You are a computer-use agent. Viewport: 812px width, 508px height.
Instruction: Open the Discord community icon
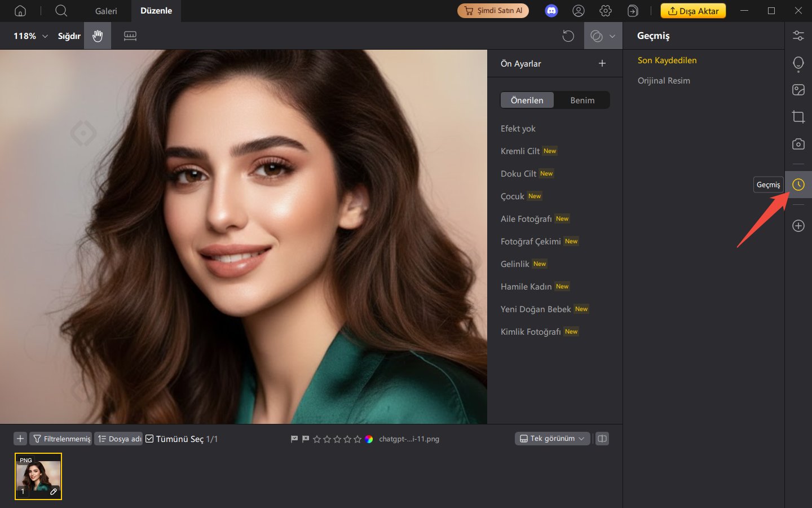click(551, 11)
